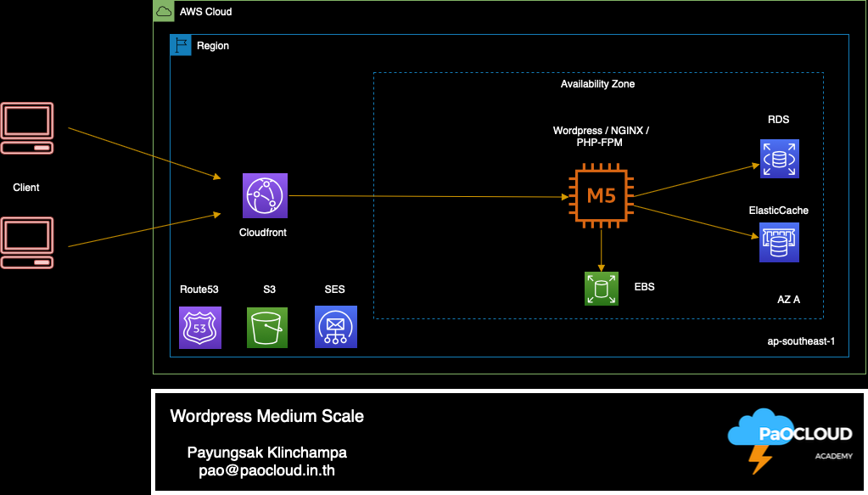Screen dimensions: 868x495
Task: Click the Region flag icon
Action: (181, 45)
